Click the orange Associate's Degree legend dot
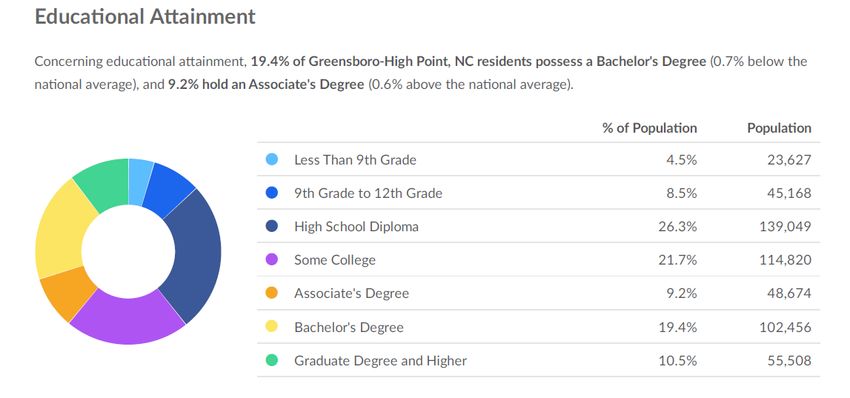The image size is (850, 398). (272, 293)
